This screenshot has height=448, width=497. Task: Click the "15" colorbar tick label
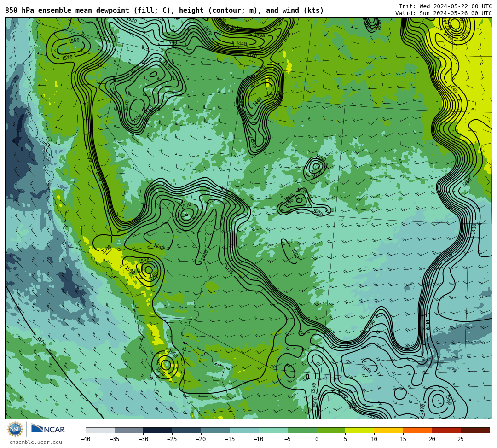[x=403, y=439]
